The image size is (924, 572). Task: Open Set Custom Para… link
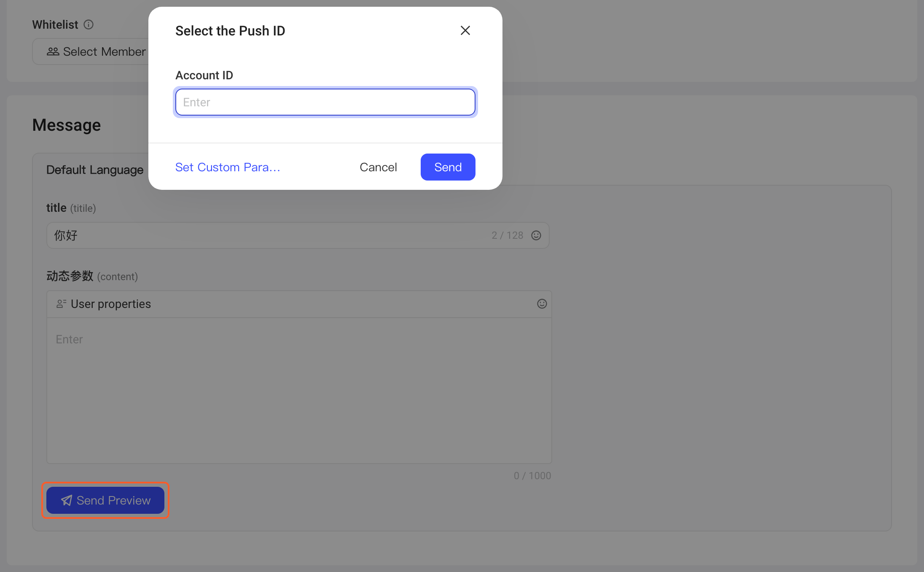click(x=228, y=167)
